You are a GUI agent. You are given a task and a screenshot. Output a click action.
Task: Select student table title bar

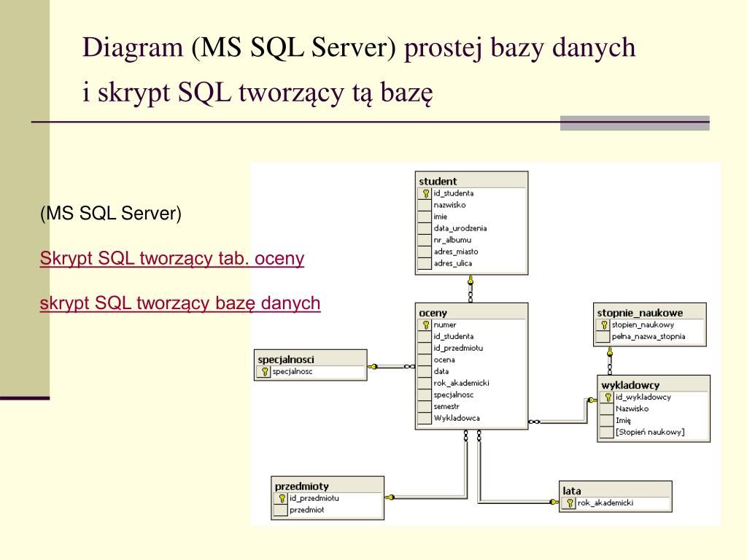[471, 181]
